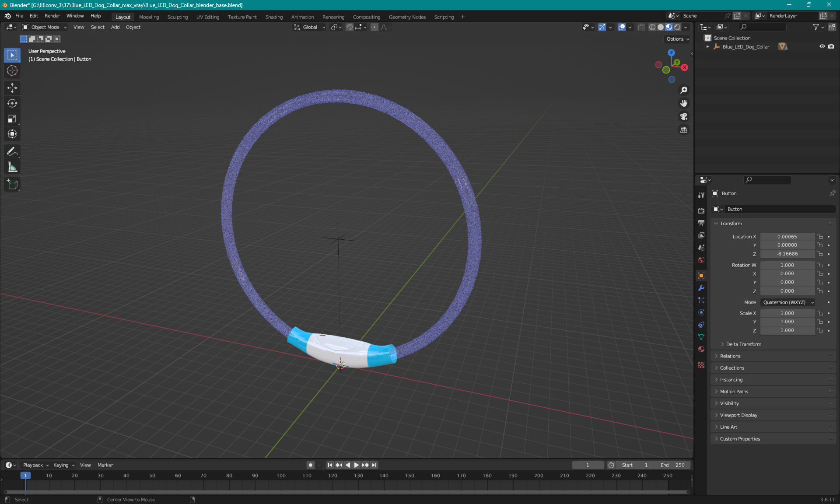Toggle auto keying record button
The image size is (840, 504).
(311, 465)
